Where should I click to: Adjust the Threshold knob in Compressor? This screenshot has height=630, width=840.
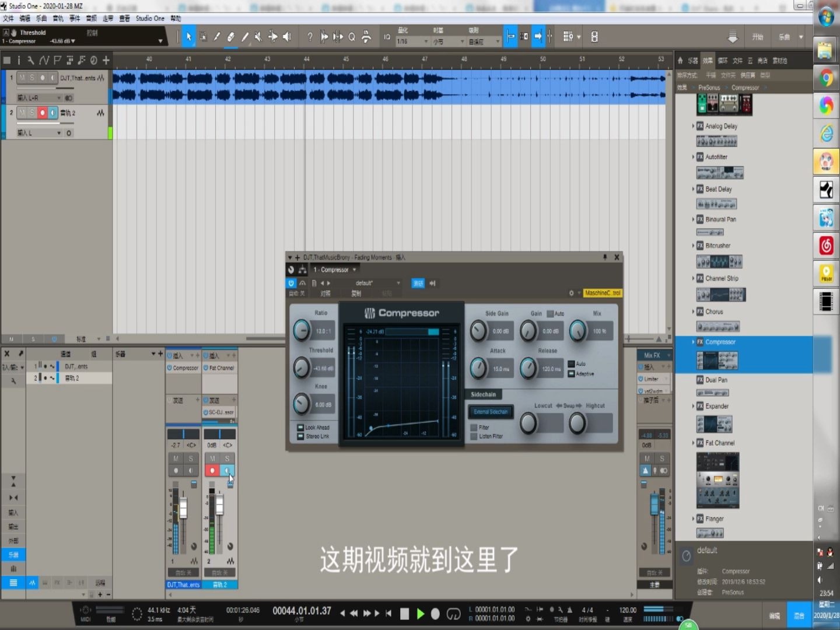pyautogui.click(x=301, y=367)
